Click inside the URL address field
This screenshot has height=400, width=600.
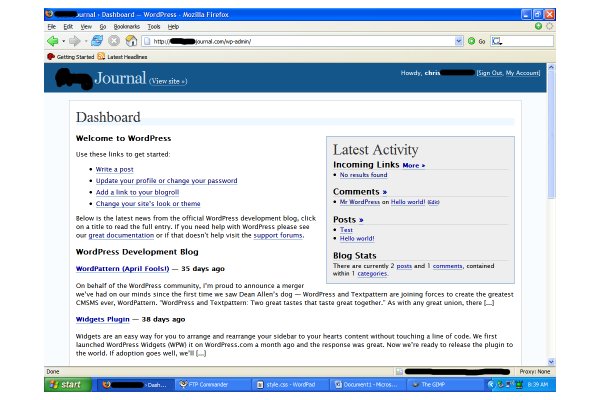click(x=302, y=41)
